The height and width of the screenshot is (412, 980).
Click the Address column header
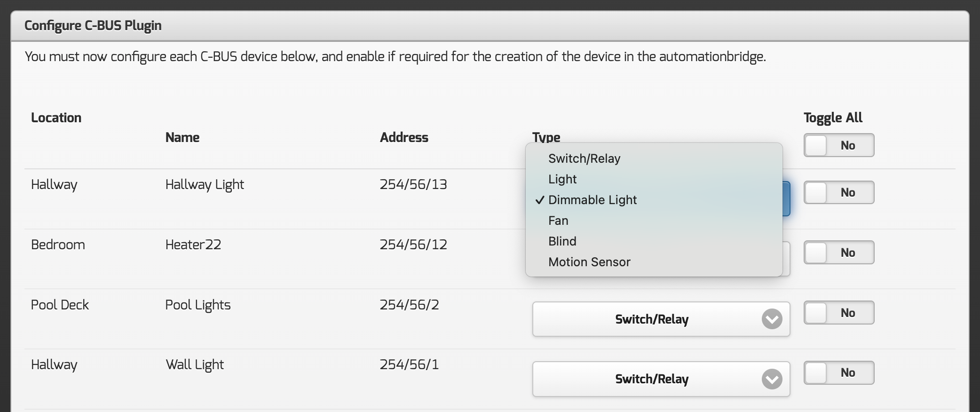pos(404,137)
